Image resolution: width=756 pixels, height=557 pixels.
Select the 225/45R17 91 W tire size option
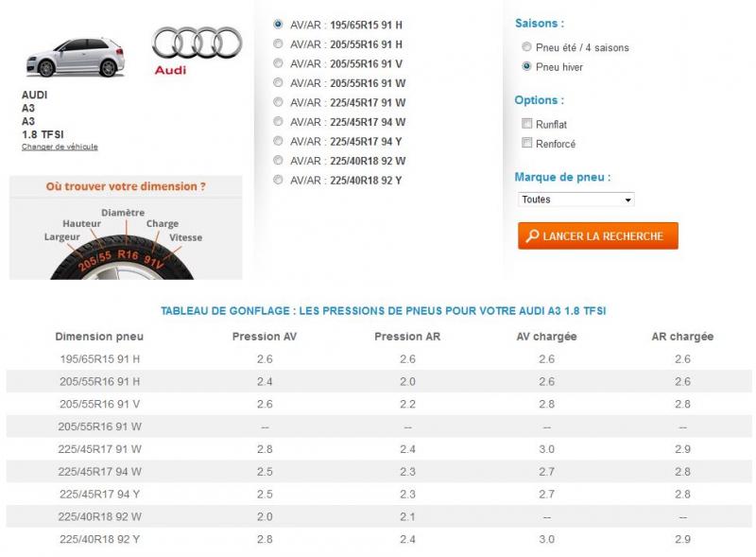[x=278, y=102]
